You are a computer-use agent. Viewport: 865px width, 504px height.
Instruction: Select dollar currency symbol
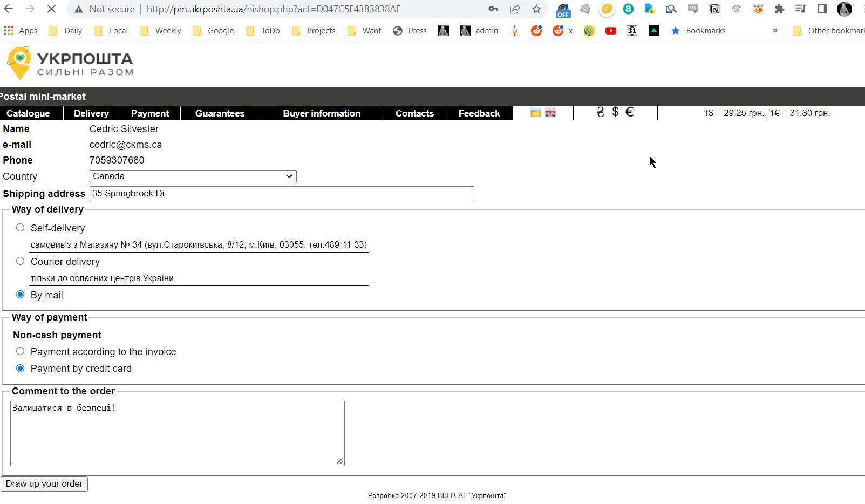click(x=615, y=112)
